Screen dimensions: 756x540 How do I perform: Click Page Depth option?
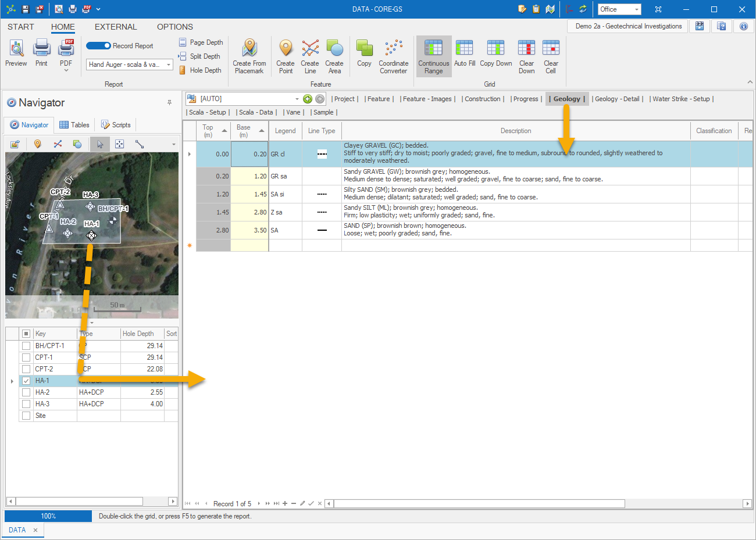201,42
